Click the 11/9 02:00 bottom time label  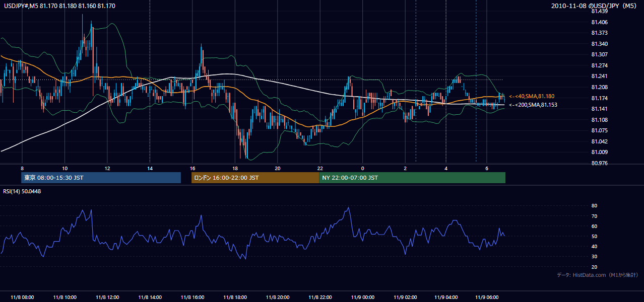405,297
